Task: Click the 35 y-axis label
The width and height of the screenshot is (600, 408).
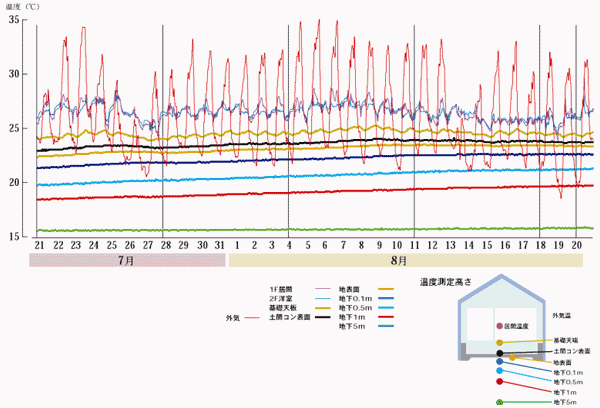Action: (x=14, y=20)
